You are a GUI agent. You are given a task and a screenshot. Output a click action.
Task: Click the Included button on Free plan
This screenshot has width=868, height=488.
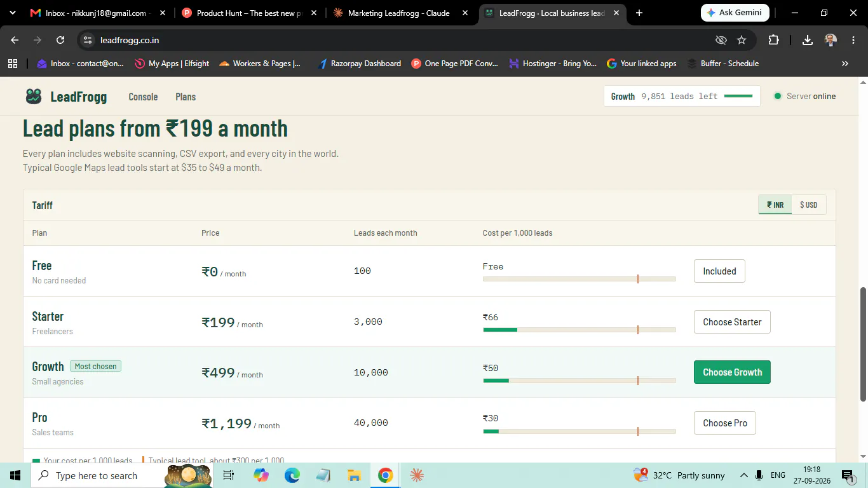coord(719,271)
